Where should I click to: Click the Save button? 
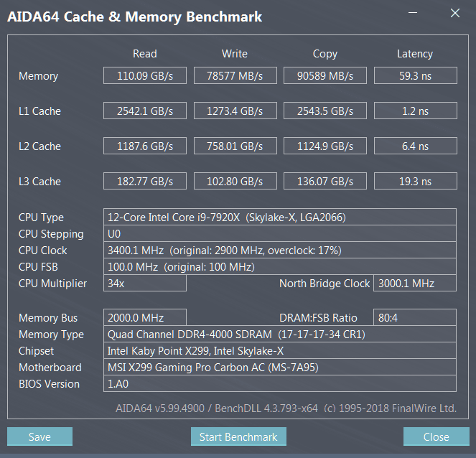coord(39,436)
